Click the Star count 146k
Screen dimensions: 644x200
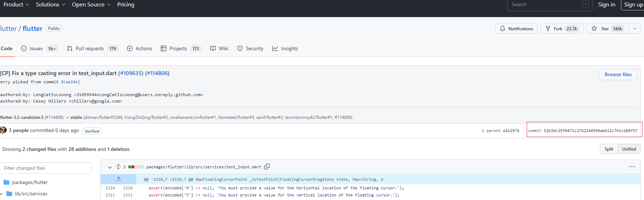coord(617,28)
